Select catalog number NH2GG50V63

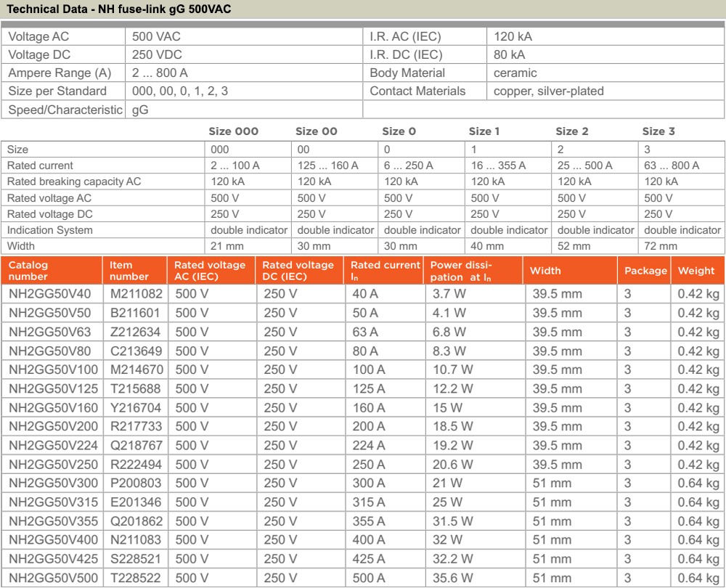pos(50,332)
